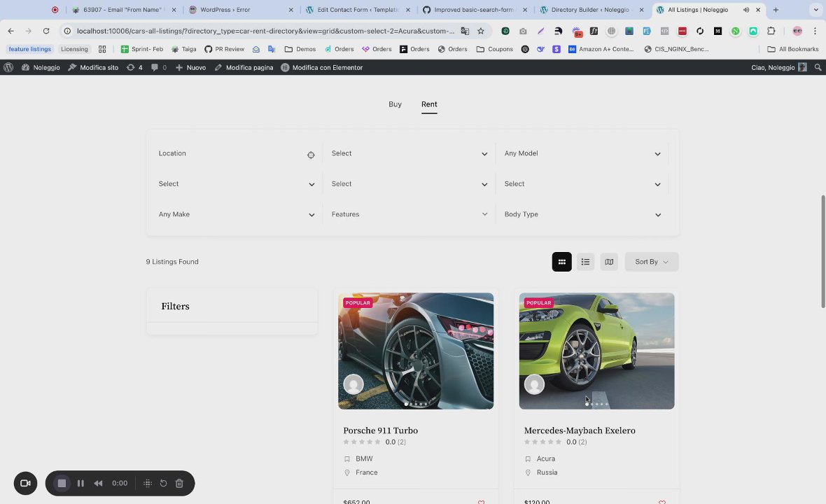Image resolution: width=826 pixels, height=504 pixels.
Task: Open comments bubble in admin bar
Action: point(159,67)
